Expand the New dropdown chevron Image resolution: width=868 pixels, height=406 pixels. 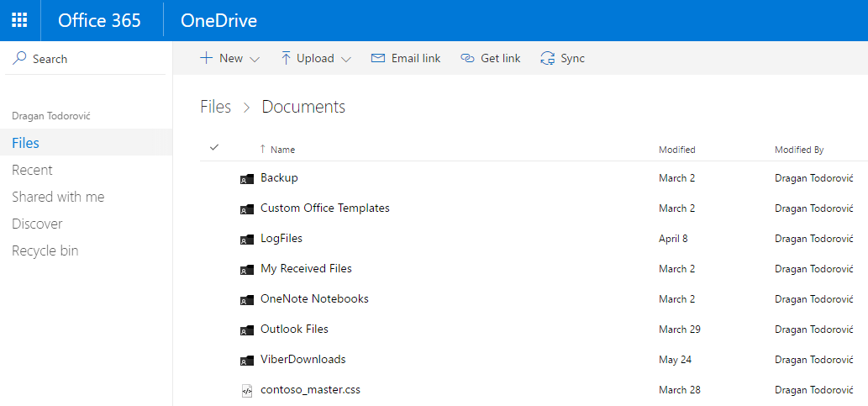[255, 60]
